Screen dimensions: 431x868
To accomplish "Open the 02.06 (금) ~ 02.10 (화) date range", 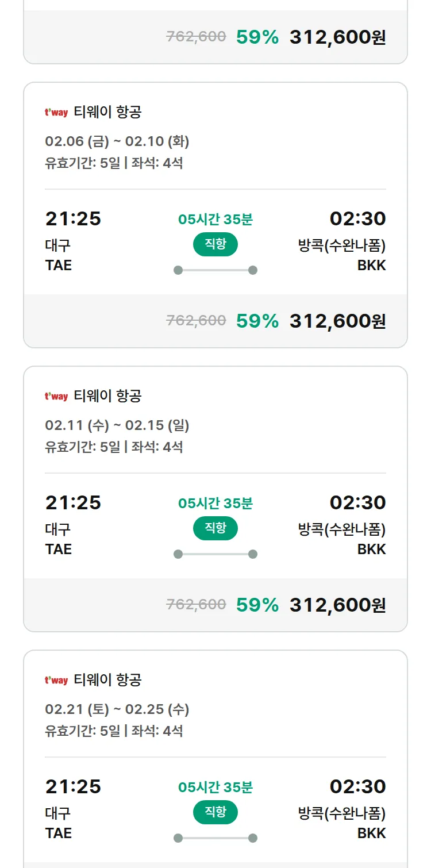I will click(x=117, y=141).
